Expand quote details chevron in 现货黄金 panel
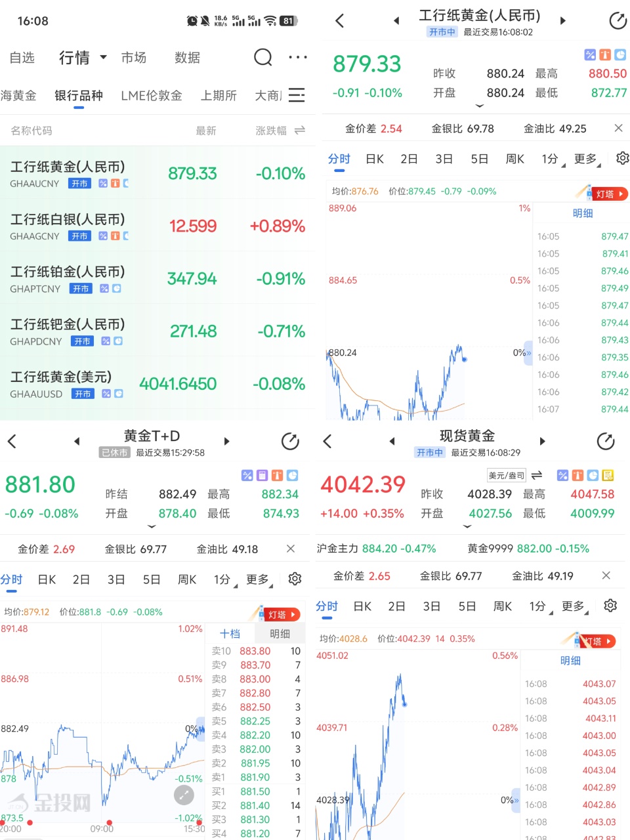 467,526
